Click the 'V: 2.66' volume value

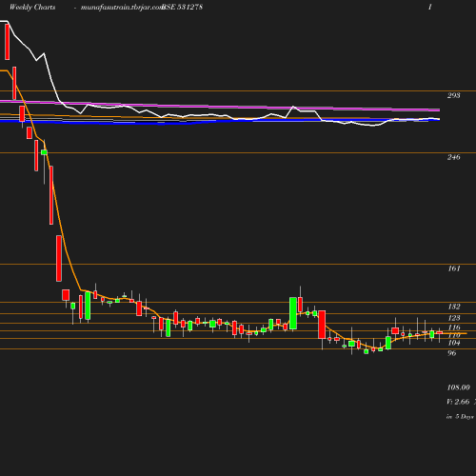[458, 402]
